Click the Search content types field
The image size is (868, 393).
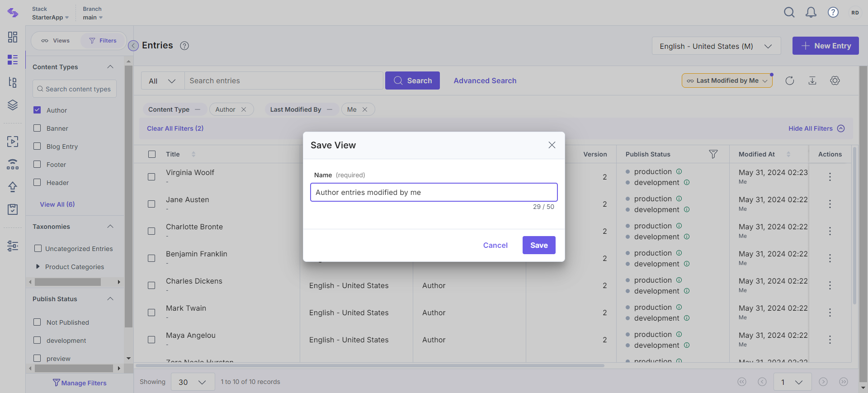pos(75,89)
